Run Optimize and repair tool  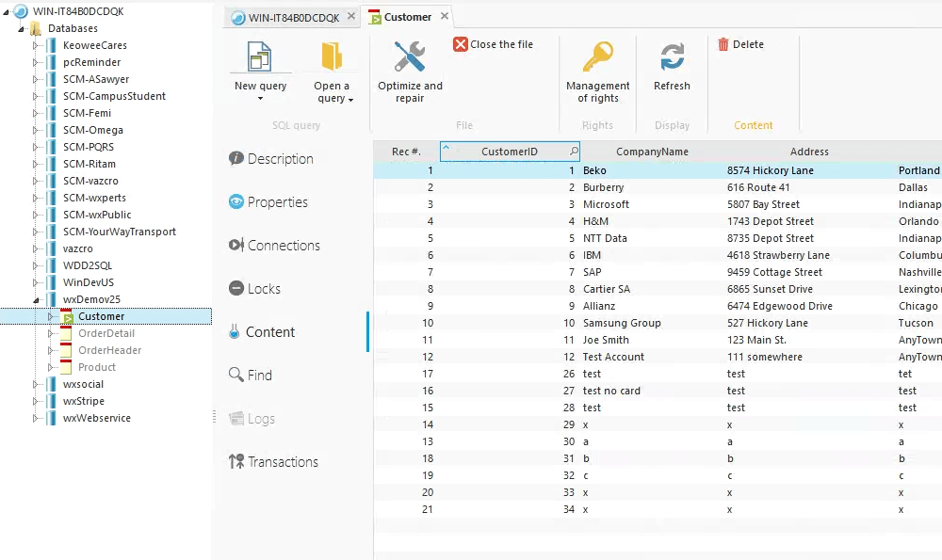click(x=410, y=57)
